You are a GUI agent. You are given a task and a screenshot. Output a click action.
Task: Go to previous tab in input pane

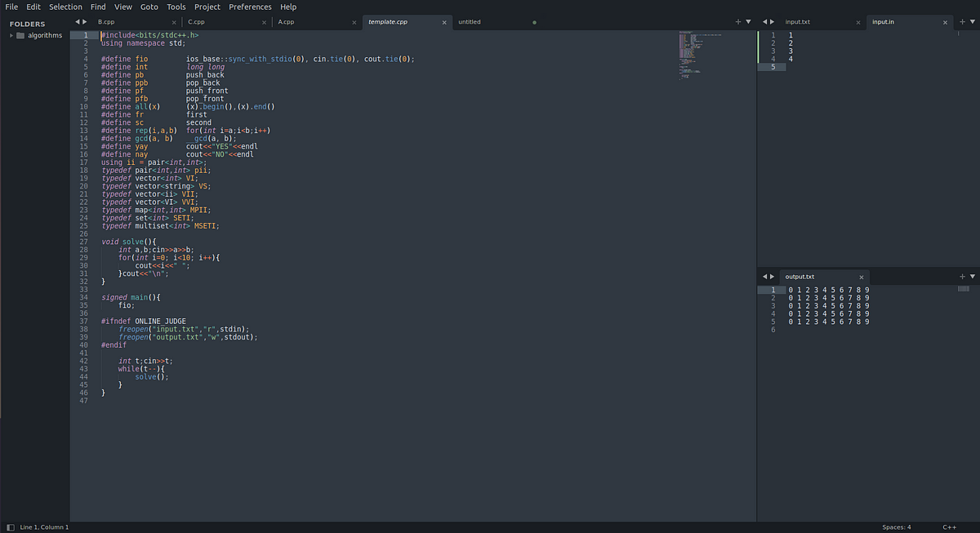[764, 22]
